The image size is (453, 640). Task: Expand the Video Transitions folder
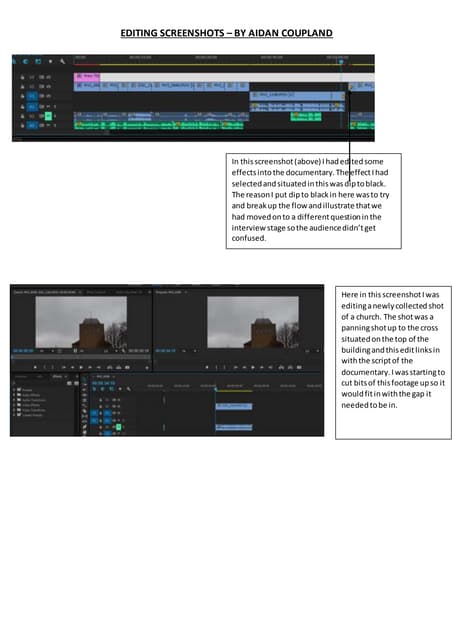click(15, 410)
